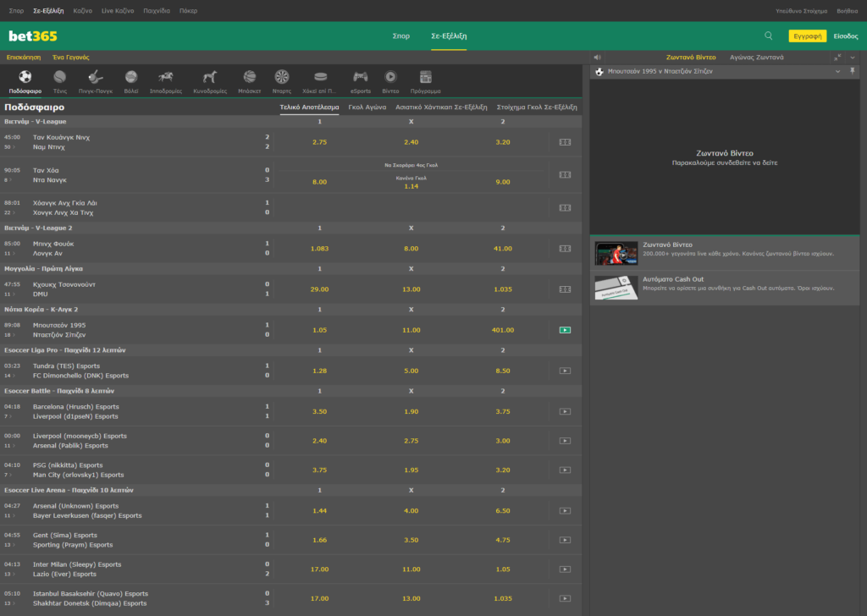Expand markets count for Ταν Κουάνγκ Νινχ match
The height and width of the screenshot is (616, 867).
(x=8, y=147)
